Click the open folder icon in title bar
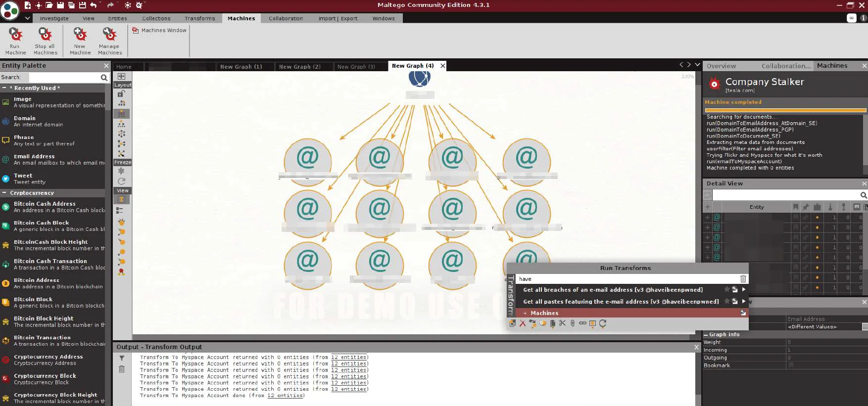 49,5
